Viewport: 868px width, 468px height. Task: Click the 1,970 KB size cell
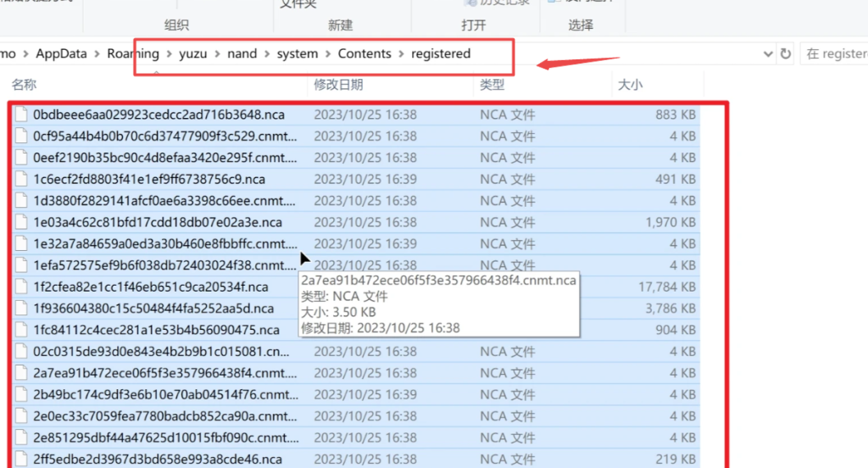pos(670,223)
